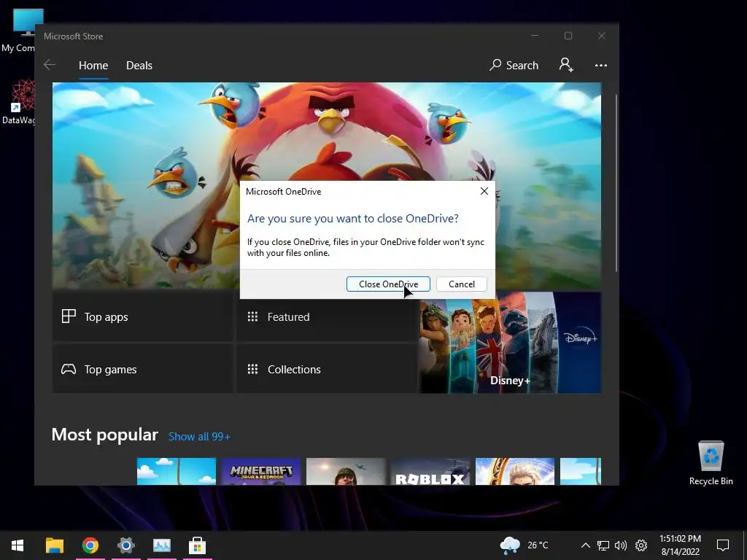Show hidden system tray icons
Image resolution: width=747 pixels, height=560 pixels.
coord(586,545)
